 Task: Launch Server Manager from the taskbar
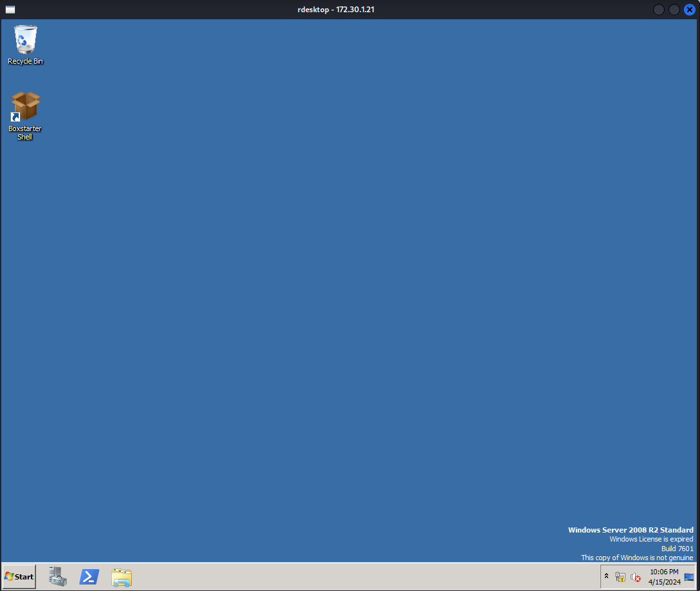pos(58,576)
